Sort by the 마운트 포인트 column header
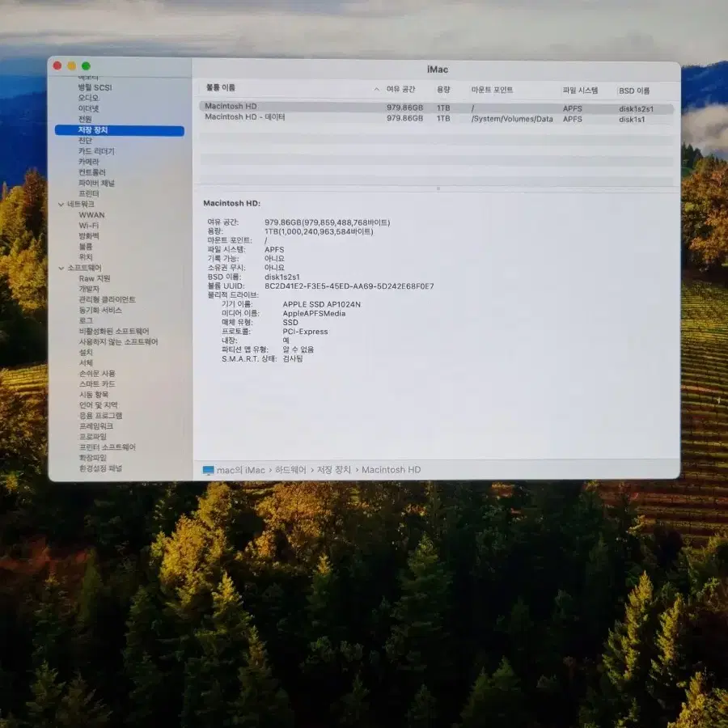 point(492,90)
